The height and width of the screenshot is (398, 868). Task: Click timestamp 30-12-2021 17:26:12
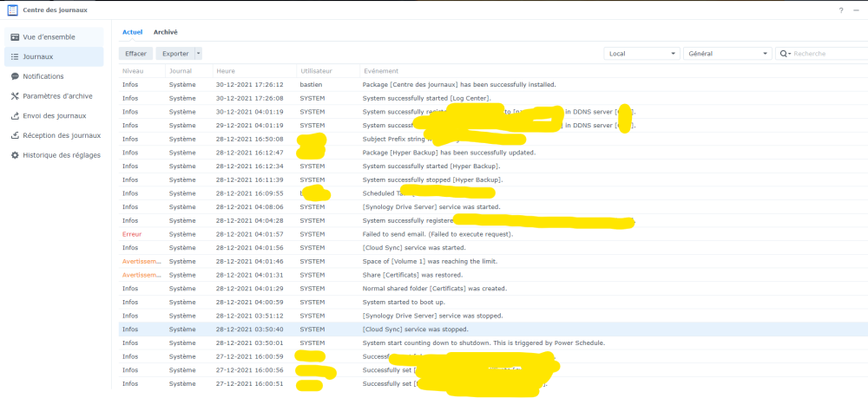[x=250, y=85]
